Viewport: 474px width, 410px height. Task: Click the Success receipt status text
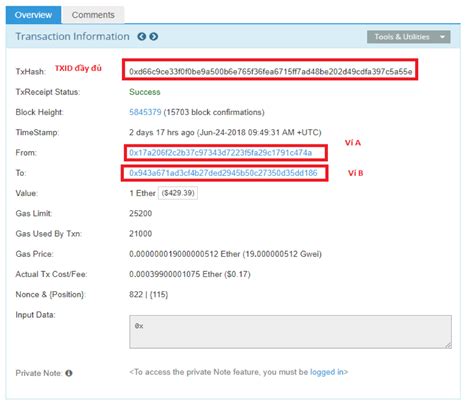145,92
